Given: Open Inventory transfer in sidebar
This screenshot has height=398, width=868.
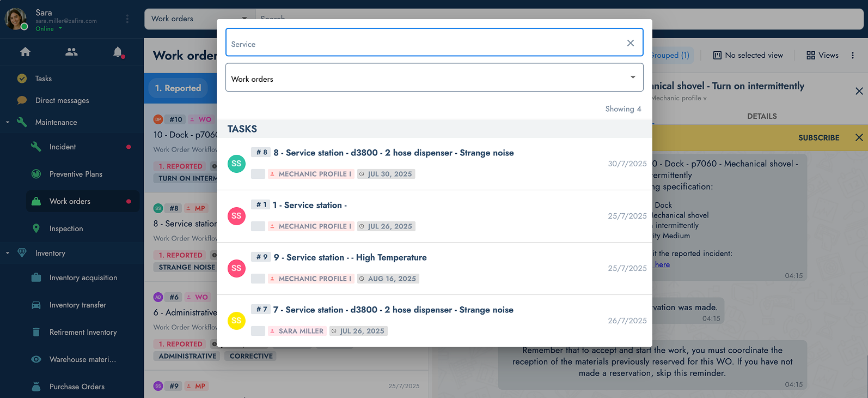Looking at the screenshot, I should point(78,305).
